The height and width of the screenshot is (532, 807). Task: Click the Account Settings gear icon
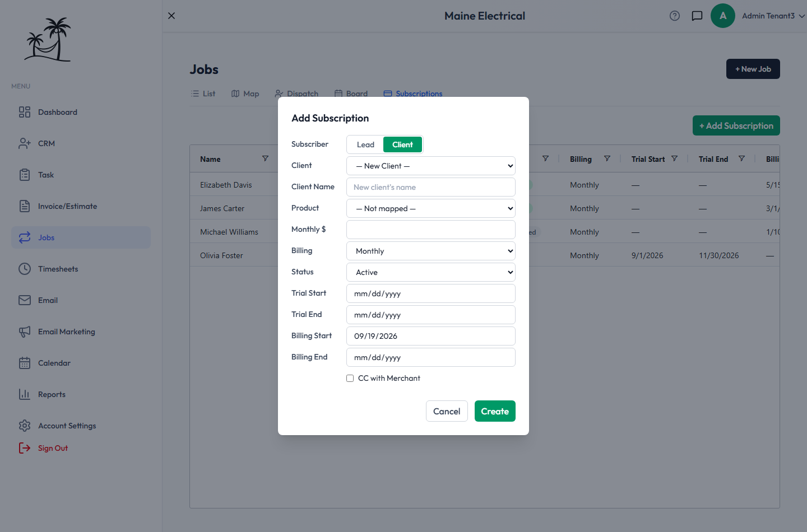coord(25,426)
